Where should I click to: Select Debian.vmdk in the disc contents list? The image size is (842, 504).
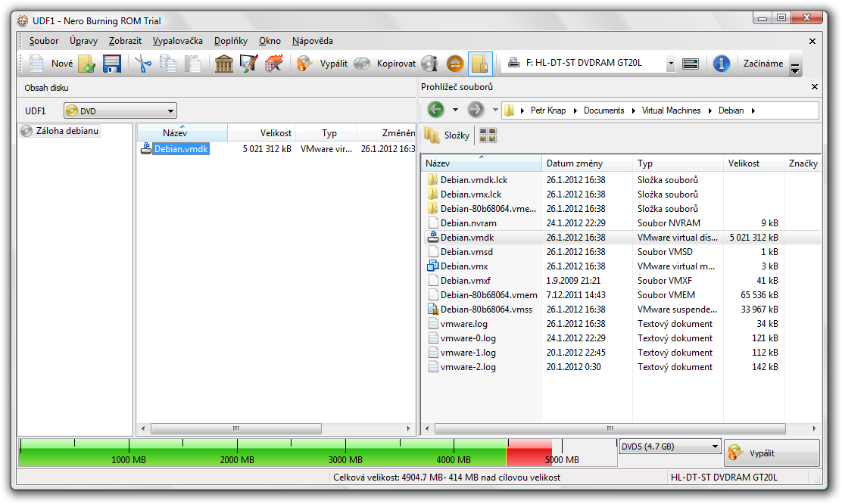pyautogui.click(x=181, y=148)
